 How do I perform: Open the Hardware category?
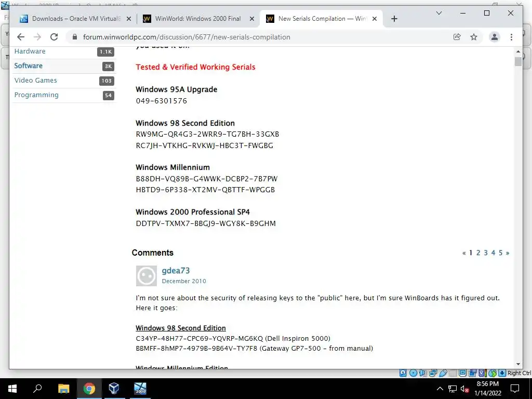pyautogui.click(x=30, y=51)
